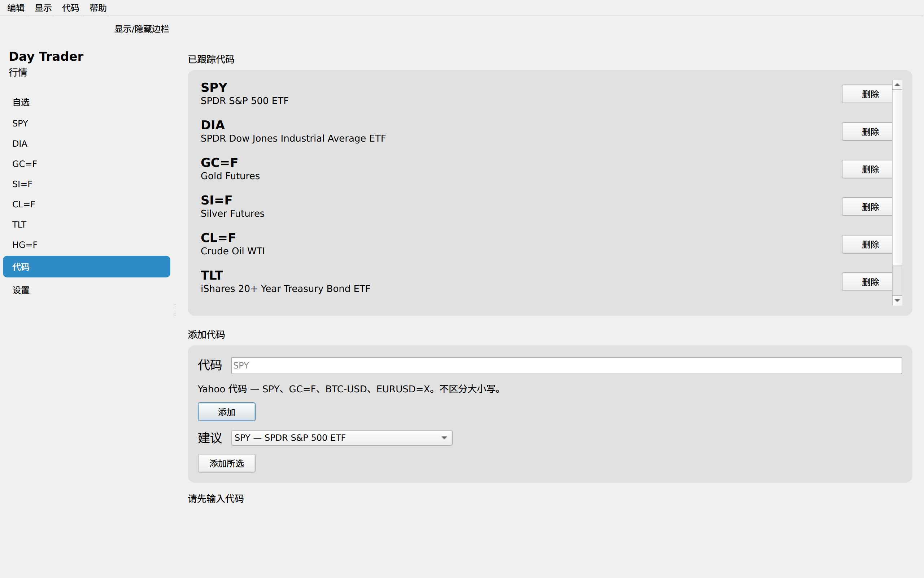The width and height of the screenshot is (924, 578).
Task: Open 设置 in the sidebar
Action: click(x=86, y=290)
